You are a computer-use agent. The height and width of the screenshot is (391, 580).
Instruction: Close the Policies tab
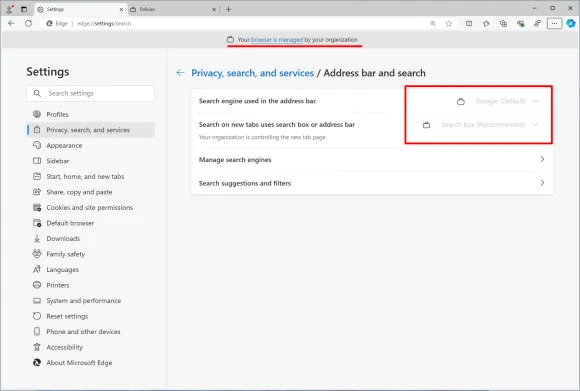(x=214, y=10)
